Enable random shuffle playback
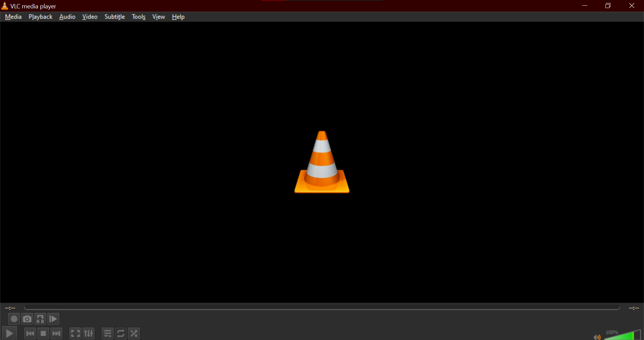Image resolution: width=644 pixels, height=340 pixels. pos(134,333)
